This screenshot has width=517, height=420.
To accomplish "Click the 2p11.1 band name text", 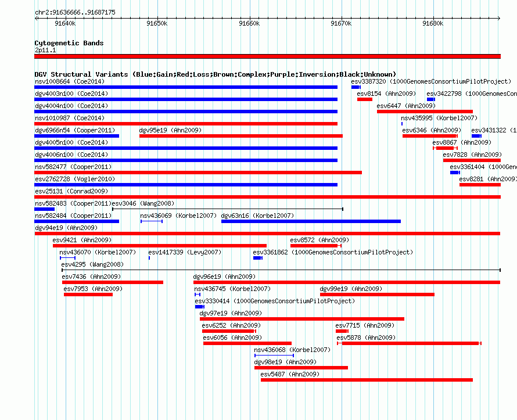I will (x=45, y=50).
